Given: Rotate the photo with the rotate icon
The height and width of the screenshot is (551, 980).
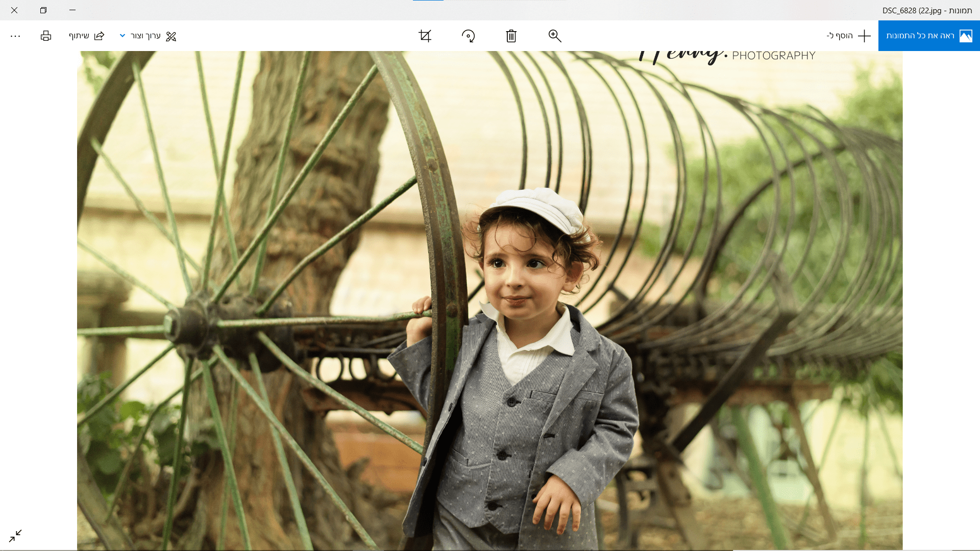Looking at the screenshot, I should (468, 36).
